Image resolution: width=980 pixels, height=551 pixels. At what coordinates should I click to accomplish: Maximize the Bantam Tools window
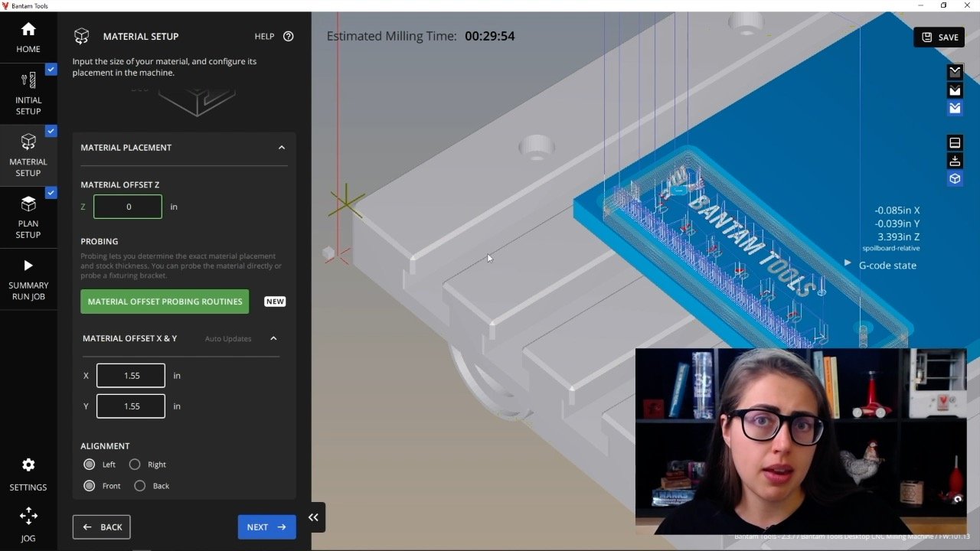(943, 5)
